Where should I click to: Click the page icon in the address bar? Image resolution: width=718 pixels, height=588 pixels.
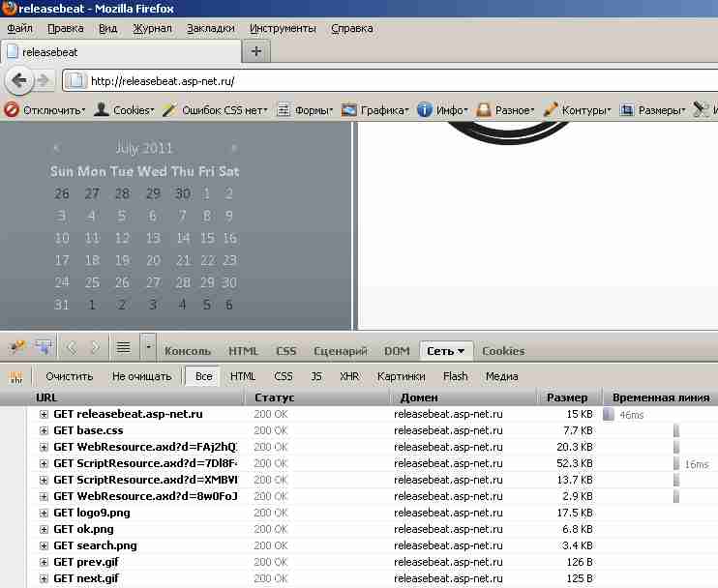tap(75, 81)
